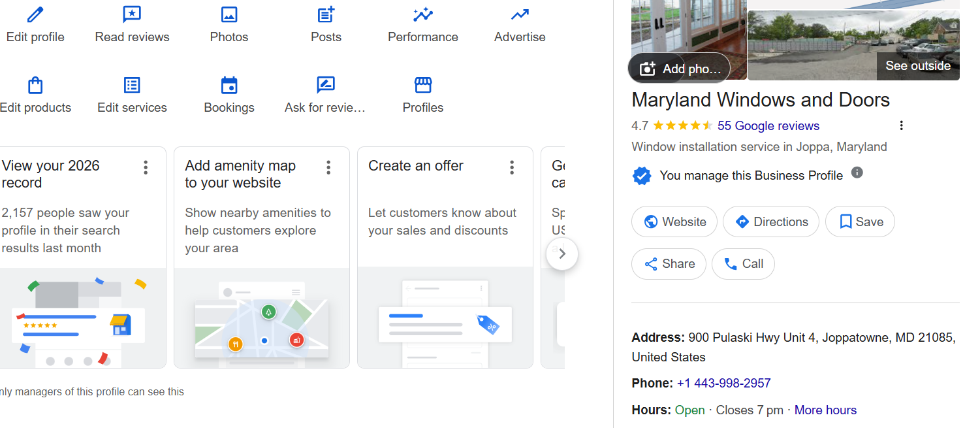Image resolution: width=980 pixels, height=428 pixels.
Task: Open the Profiles storefront icon
Action: 423,85
